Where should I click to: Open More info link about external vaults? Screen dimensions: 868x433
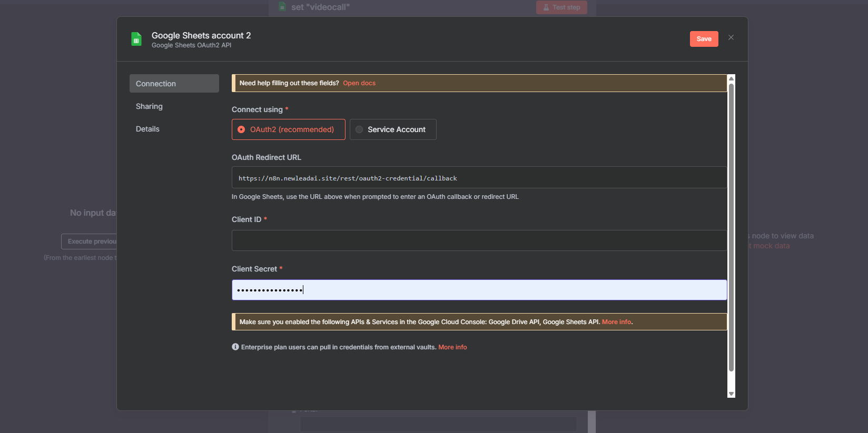click(x=452, y=347)
